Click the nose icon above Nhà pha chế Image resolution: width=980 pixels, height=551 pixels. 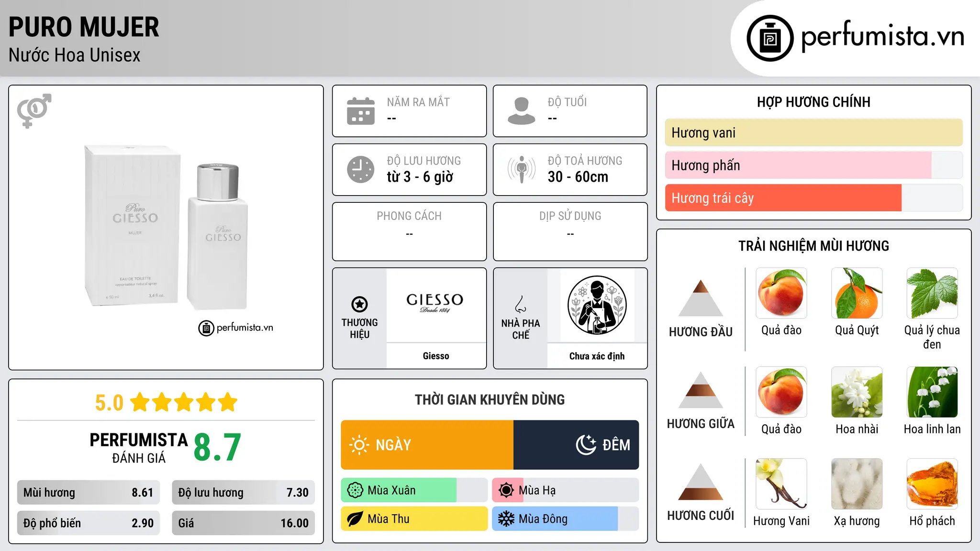coord(520,304)
